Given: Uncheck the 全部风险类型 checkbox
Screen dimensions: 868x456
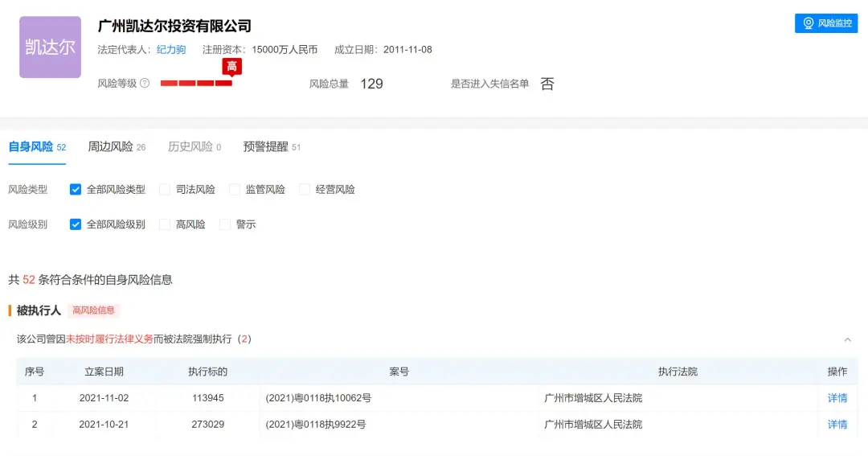Looking at the screenshot, I should (x=76, y=190).
